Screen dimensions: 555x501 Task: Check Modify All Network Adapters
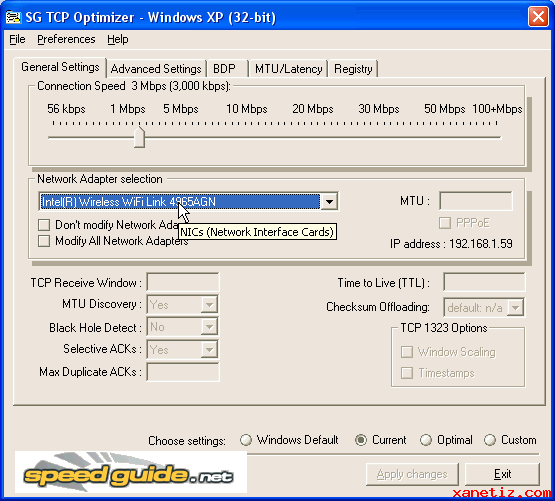pos(44,241)
